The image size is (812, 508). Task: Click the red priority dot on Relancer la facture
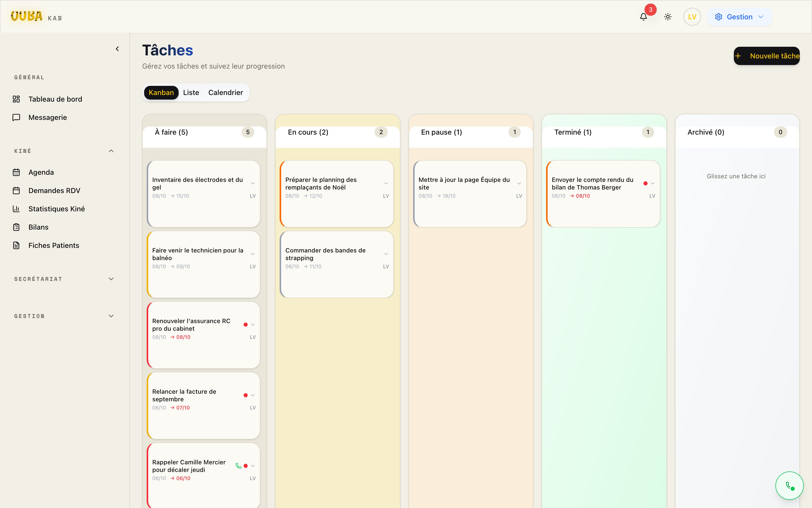point(246,395)
